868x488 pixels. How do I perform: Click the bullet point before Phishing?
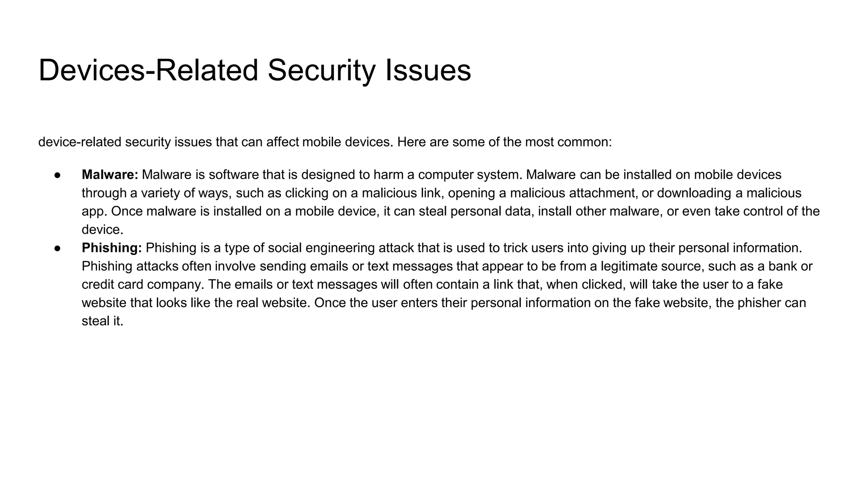click(x=58, y=248)
